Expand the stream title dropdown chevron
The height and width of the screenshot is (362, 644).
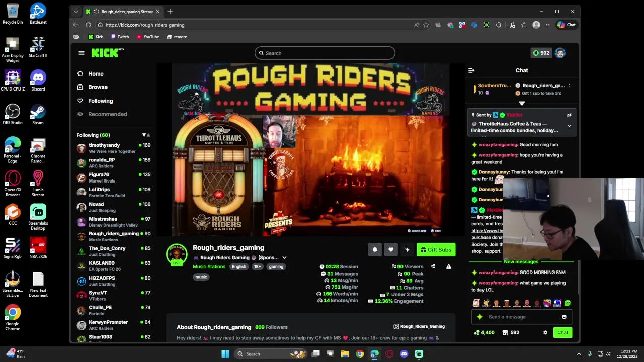coord(284,258)
